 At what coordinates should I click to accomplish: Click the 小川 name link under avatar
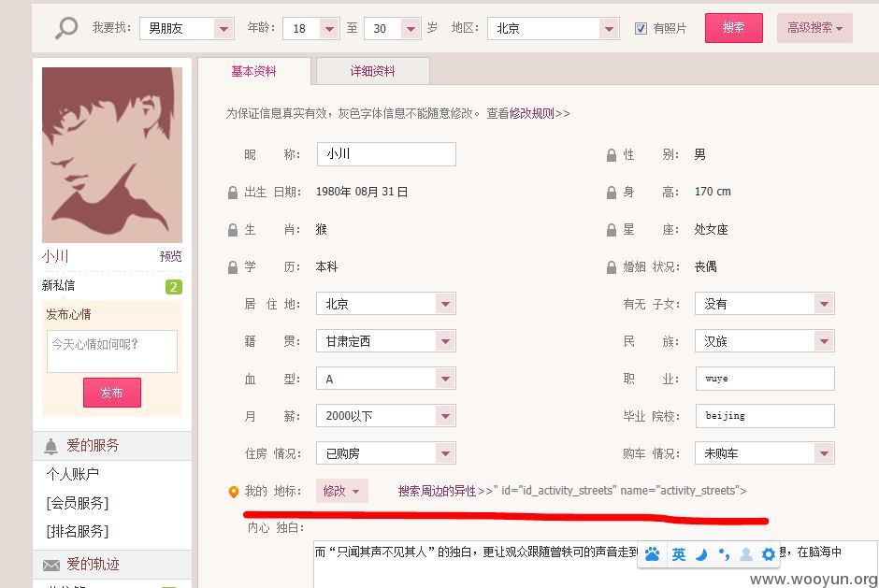55,257
